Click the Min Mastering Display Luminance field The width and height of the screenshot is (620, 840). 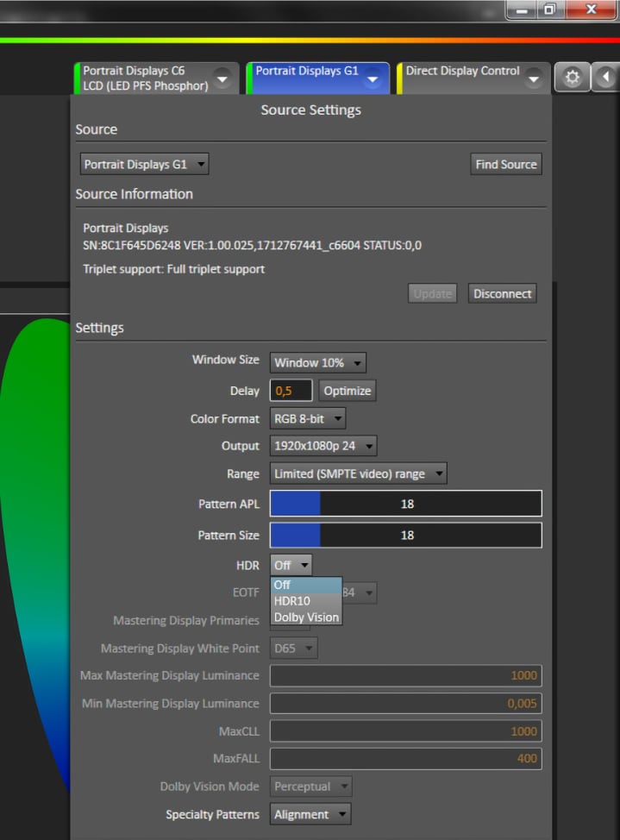point(405,704)
